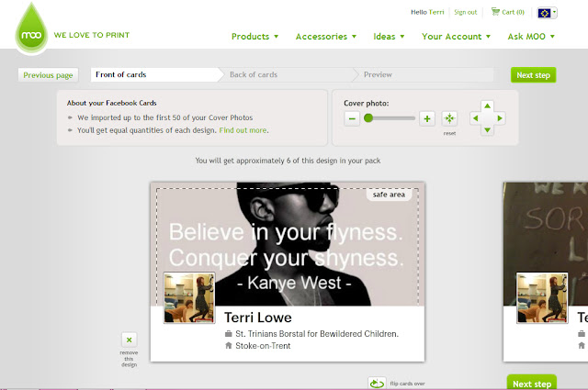This screenshot has width=588, height=390.
Task: Click St. Trinians Borstal workplace text
Action: [x=317, y=334]
